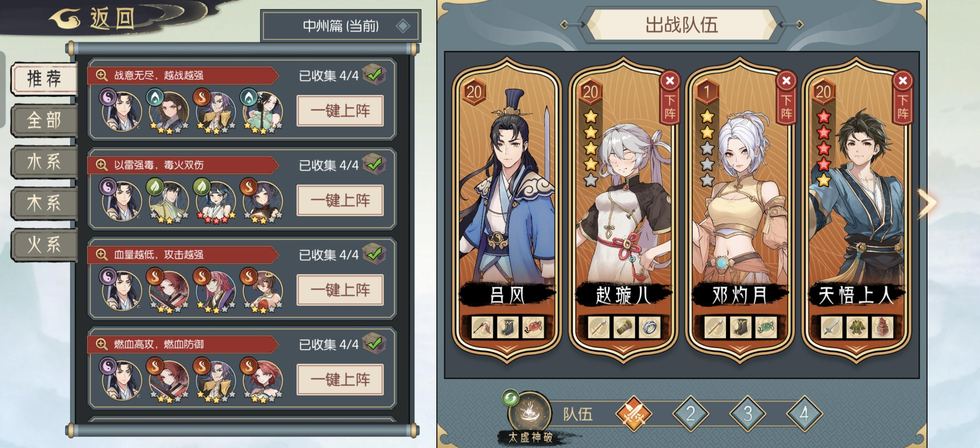Viewport: 980px width, 448px height.
Task: Open the 中州篇 (当前) chapter dropdown
Action: point(341,26)
